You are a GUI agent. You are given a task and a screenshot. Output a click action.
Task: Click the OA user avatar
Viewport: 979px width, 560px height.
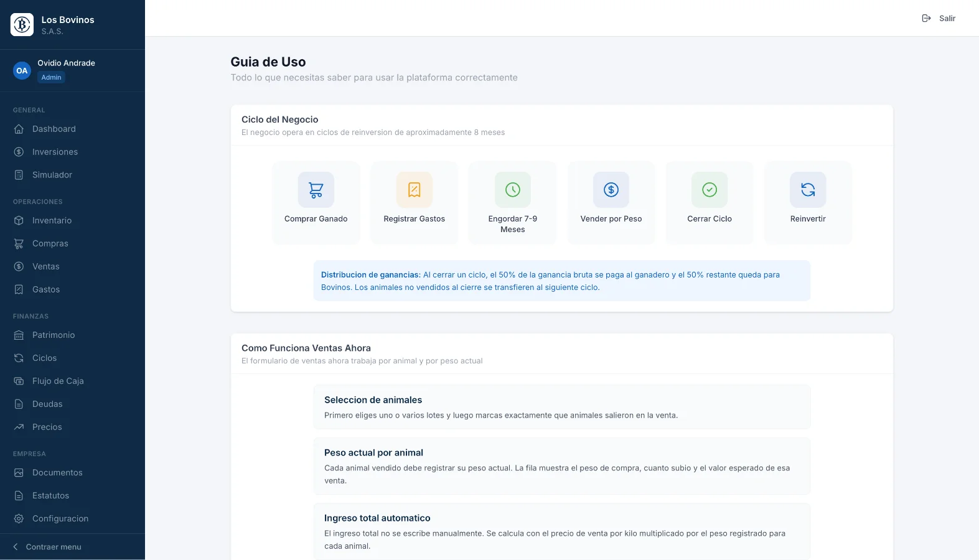point(22,70)
